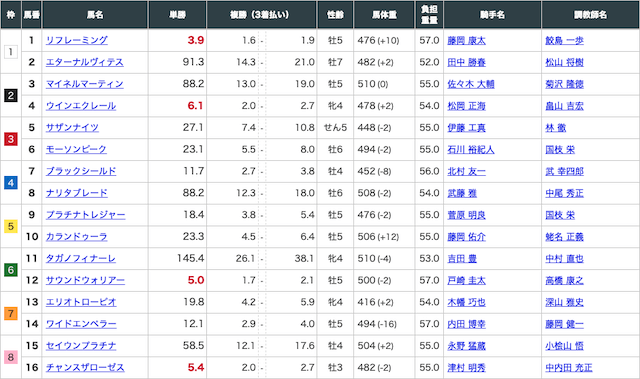The image size is (640, 379).
Task: Open trainer 中尾 秀正 link
Action: pos(564,193)
